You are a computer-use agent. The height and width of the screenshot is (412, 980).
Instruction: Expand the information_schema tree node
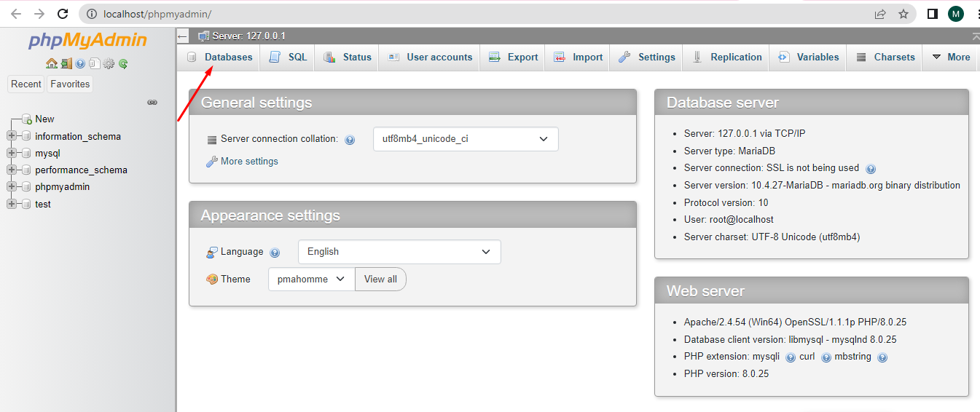pos(11,136)
